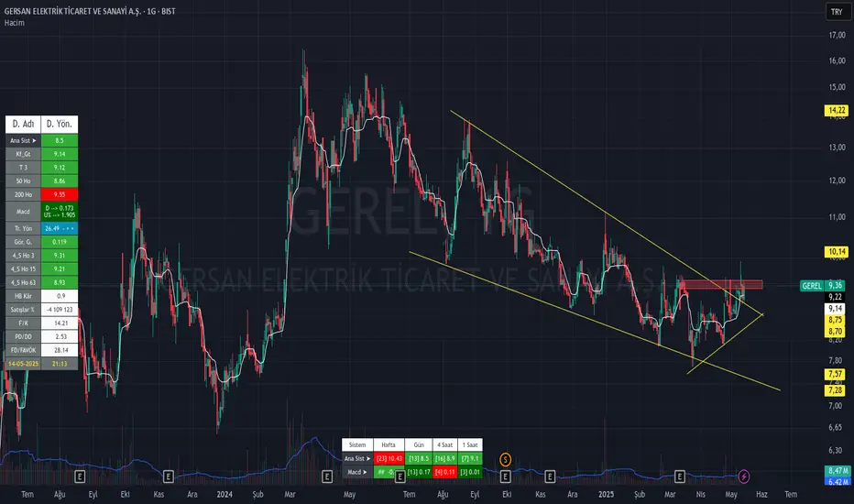854x504 pixels.
Task: Click the yellow 8,70 price label
Action: [x=836, y=332]
